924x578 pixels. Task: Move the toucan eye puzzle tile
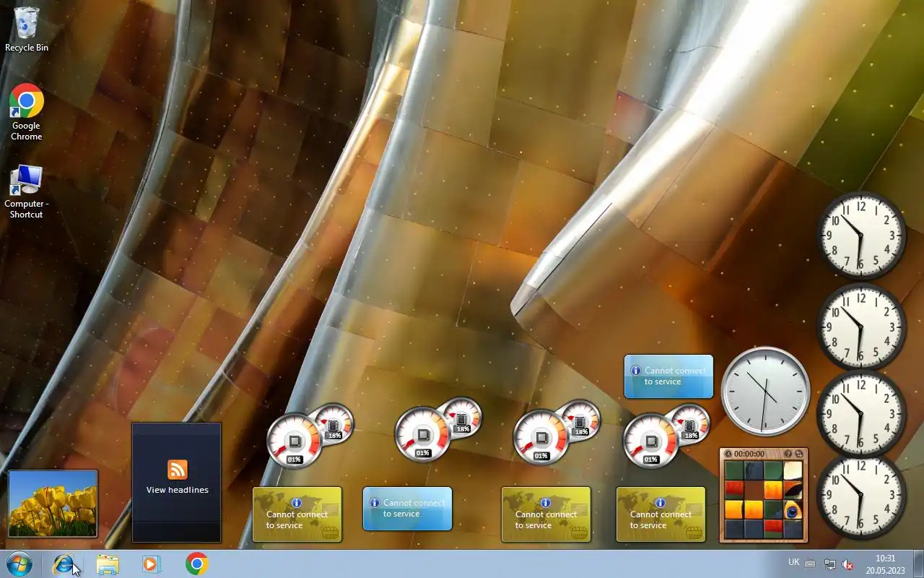coord(793,509)
